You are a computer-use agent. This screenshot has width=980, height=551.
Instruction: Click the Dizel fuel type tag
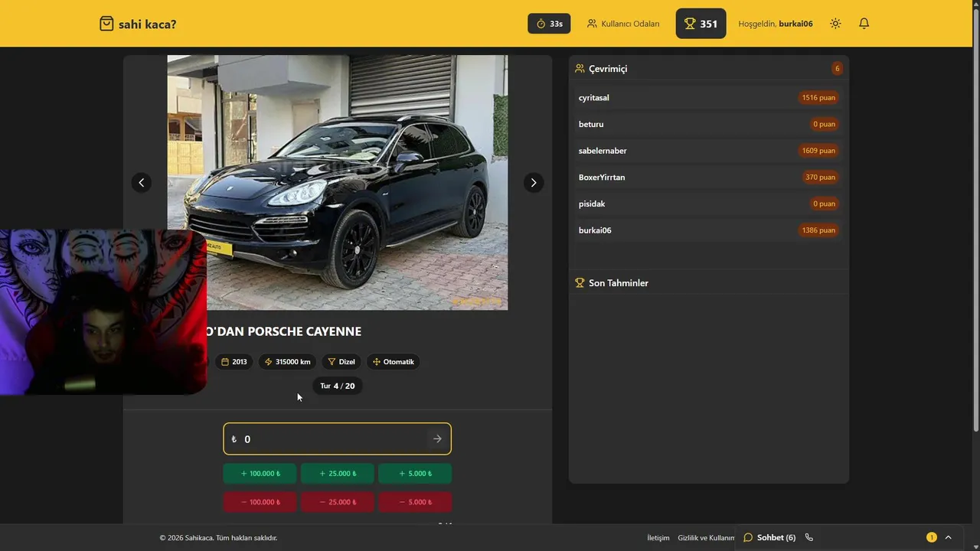[x=341, y=362]
